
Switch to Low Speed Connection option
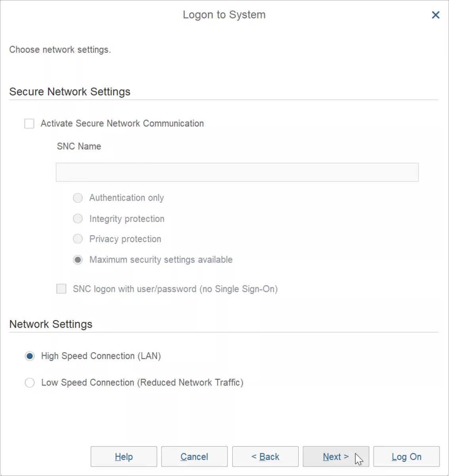[30, 383]
